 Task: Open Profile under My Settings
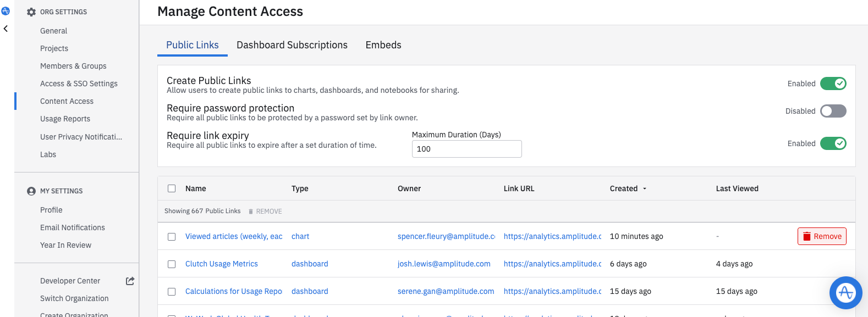(51, 210)
